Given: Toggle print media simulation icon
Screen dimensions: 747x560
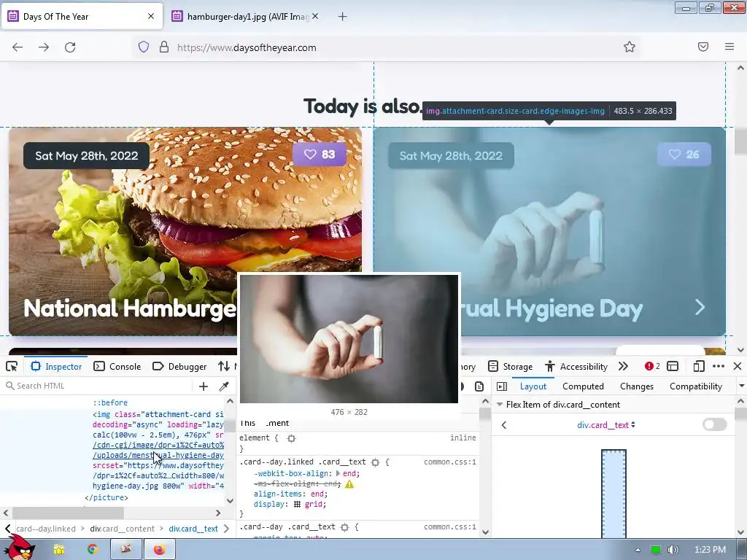Looking at the screenshot, I should [x=479, y=386].
